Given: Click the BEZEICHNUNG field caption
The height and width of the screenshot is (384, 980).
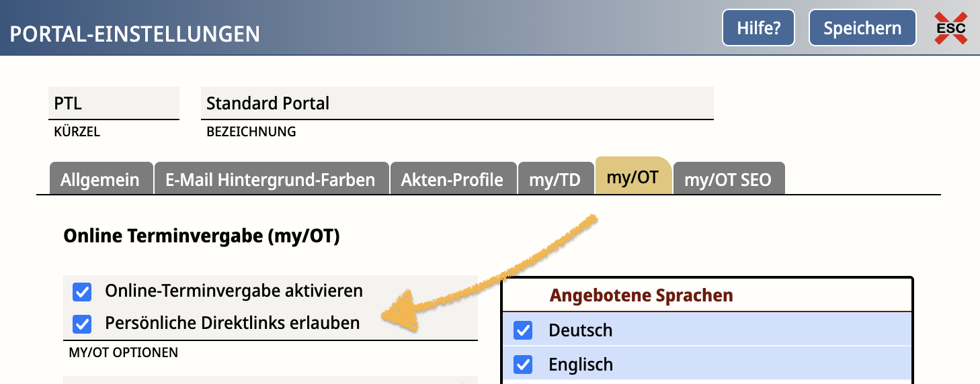Looking at the screenshot, I should (x=251, y=132).
